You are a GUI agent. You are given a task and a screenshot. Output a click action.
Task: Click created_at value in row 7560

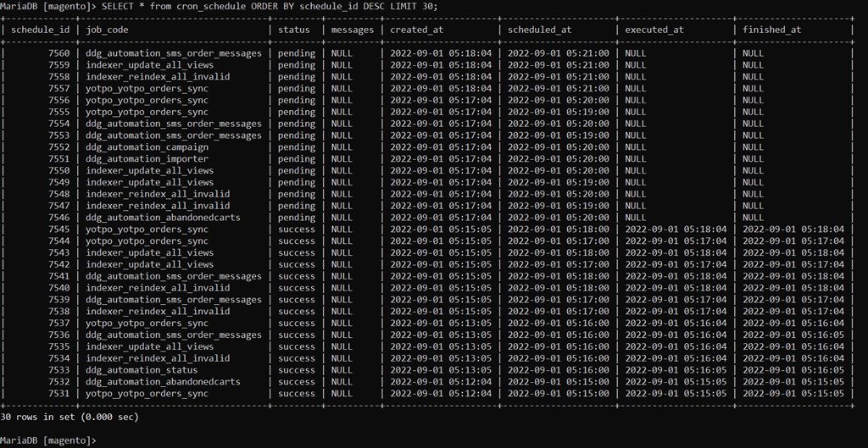pyautogui.click(x=441, y=53)
